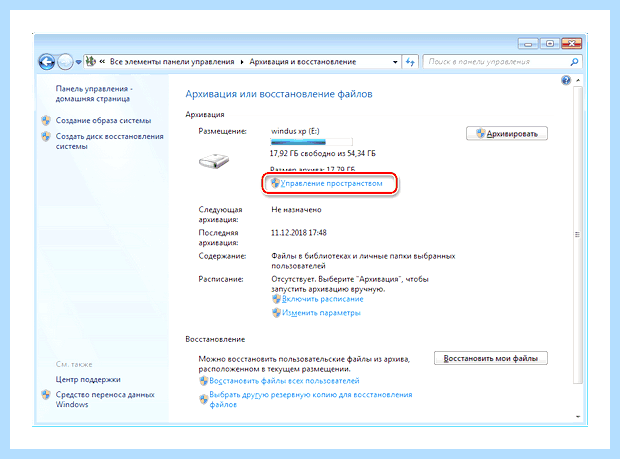
Task: Expand arrow after 'Все элементы панели управления'
Action: (x=242, y=62)
